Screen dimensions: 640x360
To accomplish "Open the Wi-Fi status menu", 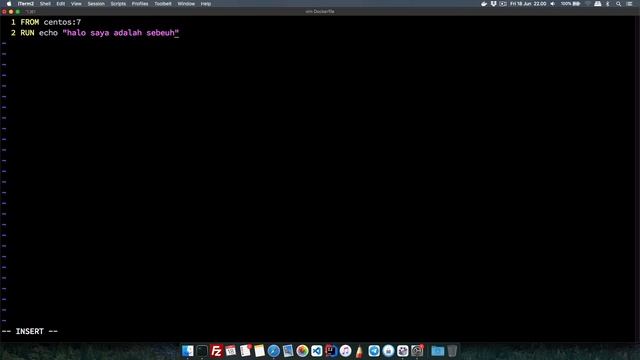I will pos(588,4).
